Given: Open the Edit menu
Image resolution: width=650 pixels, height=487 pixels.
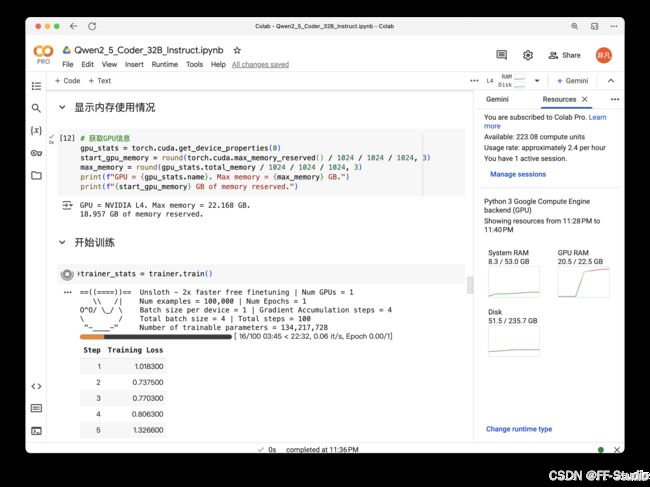Looking at the screenshot, I should point(87,64).
